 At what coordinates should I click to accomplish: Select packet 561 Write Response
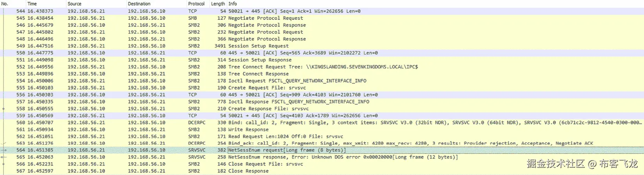click(x=322, y=129)
